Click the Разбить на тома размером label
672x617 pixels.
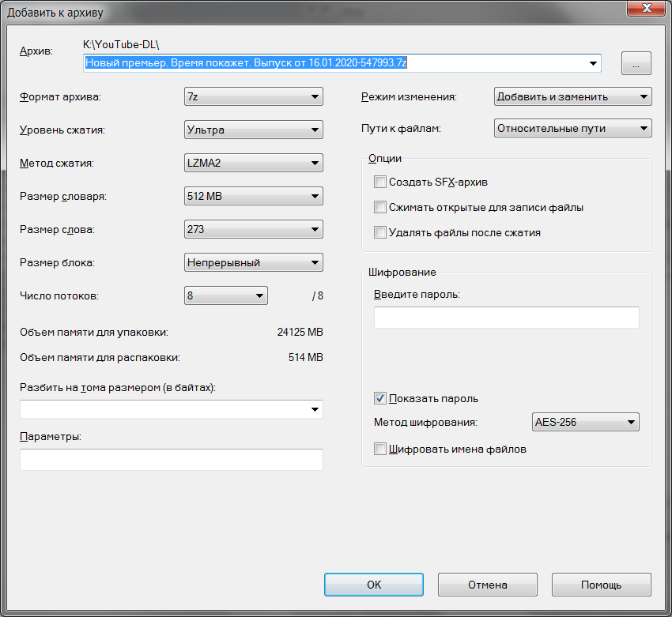pos(118,387)
